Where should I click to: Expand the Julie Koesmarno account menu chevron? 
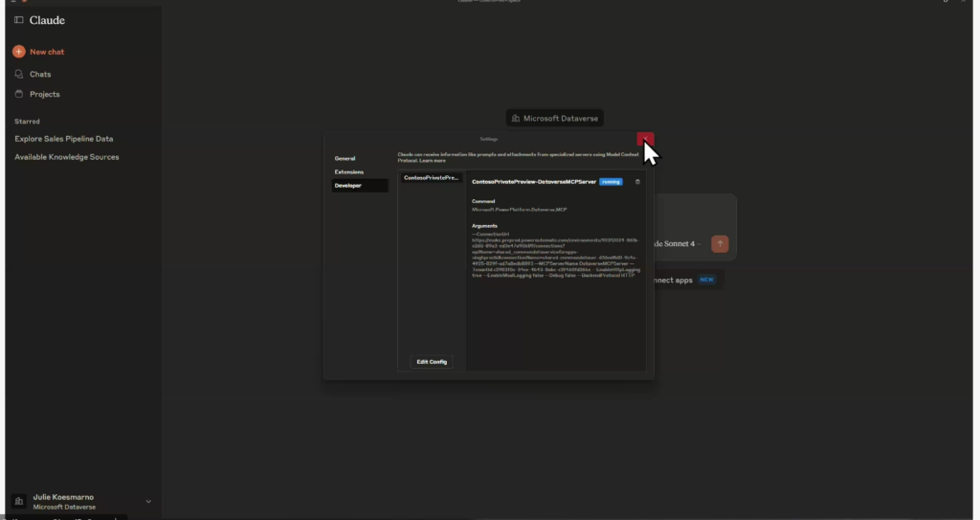(148, 501)
